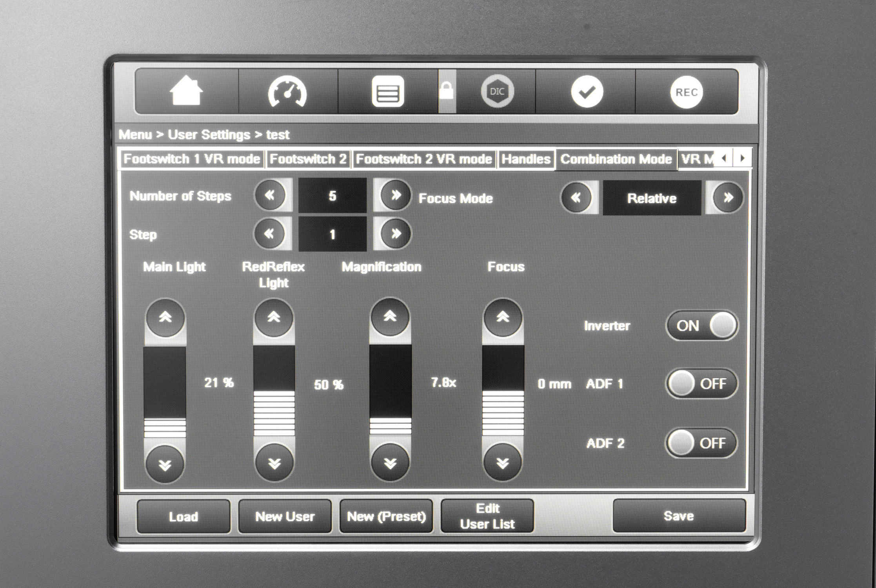The height and width of the screenshot is (588, 876).
Task: Turn off the Inverter switch
Action: pos(702,326)
